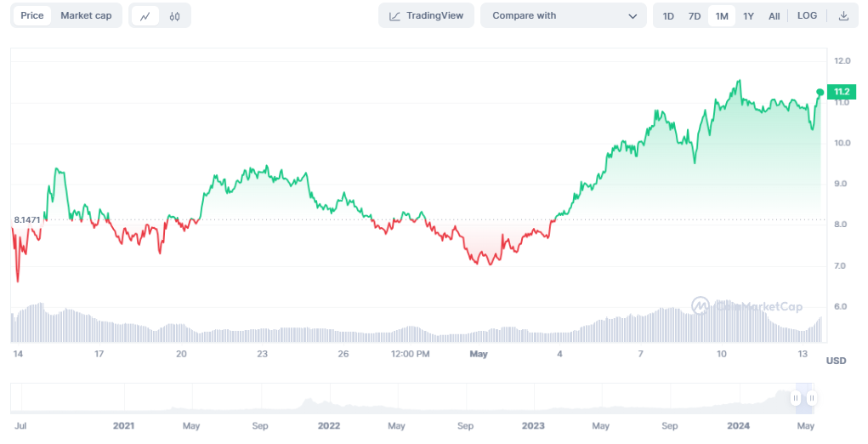
Task: Choose the 1Y time range
Action: [748, 16]
